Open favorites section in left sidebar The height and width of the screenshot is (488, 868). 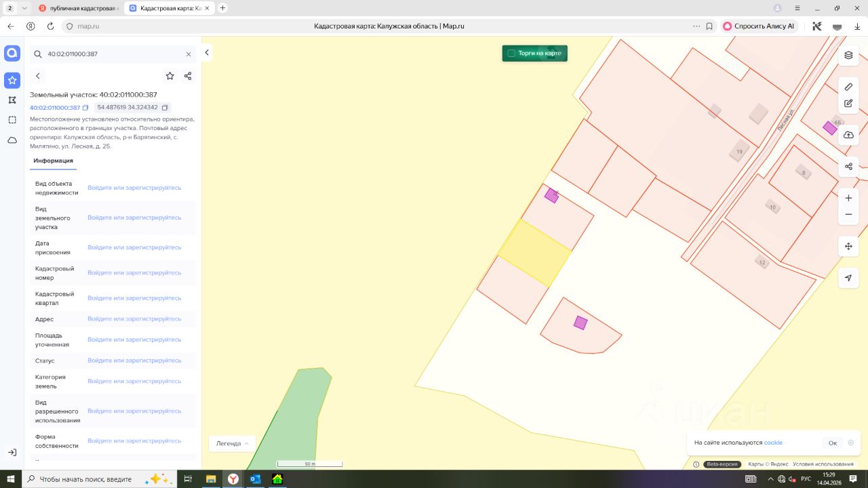(12, 81)
